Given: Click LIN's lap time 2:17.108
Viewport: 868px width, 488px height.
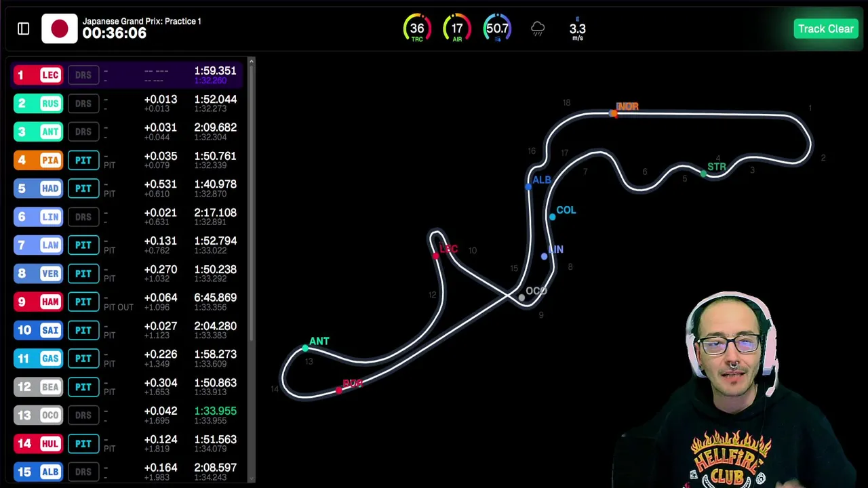Looking at the screenshot, I should pos(215,213).
